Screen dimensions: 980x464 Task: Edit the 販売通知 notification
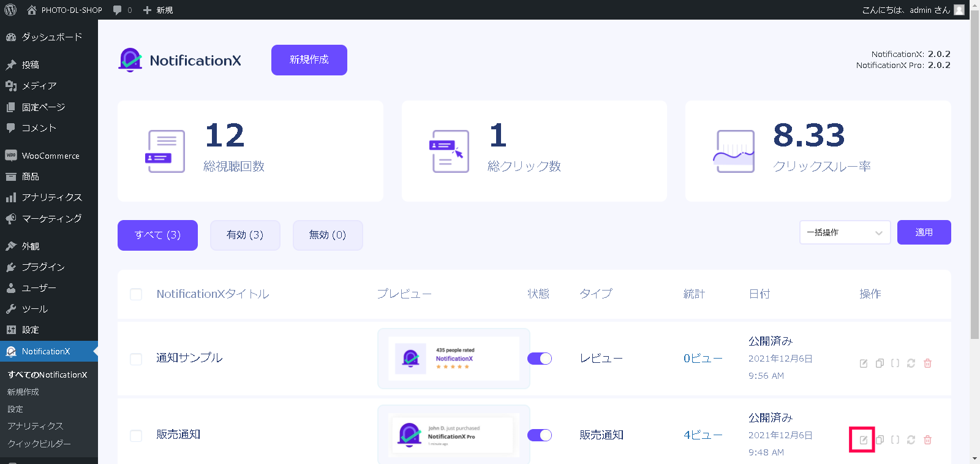coord(863,440)
